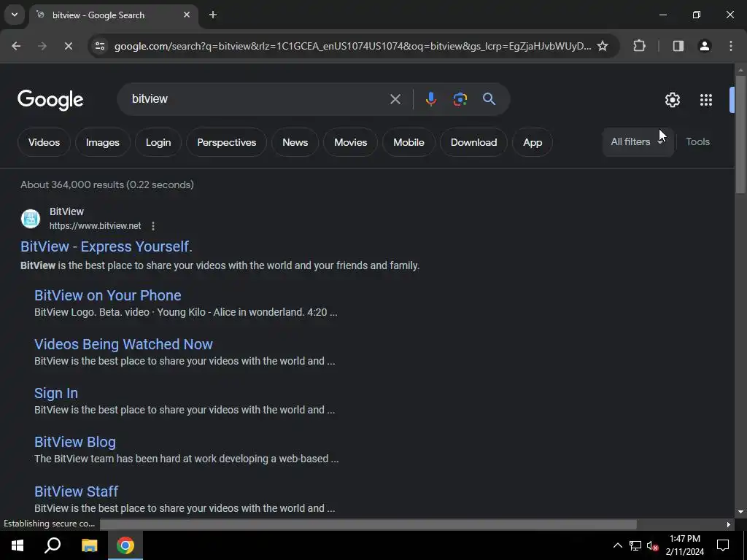Click the vertical page scrollbar thumb
The width and height of the screenshot is (747, 560).
coord(740,134)
